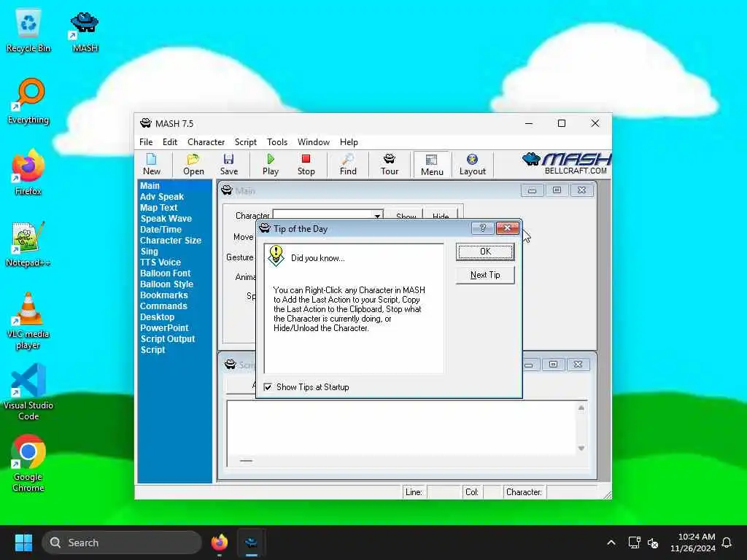Open the Everything desktop icon
The width and height of the screenshot is (747, 560).
[x=28, y=102]
